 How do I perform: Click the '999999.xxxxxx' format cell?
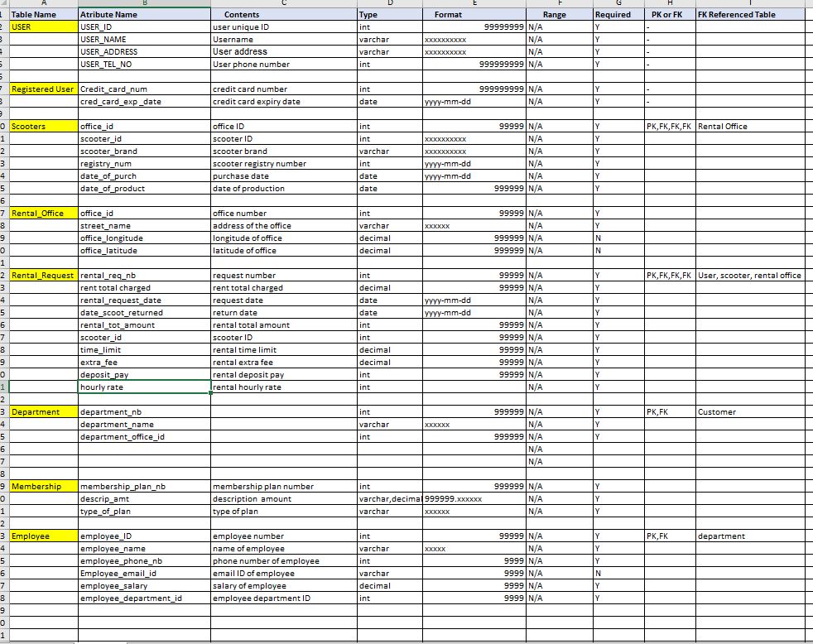[x=474, y=499]
